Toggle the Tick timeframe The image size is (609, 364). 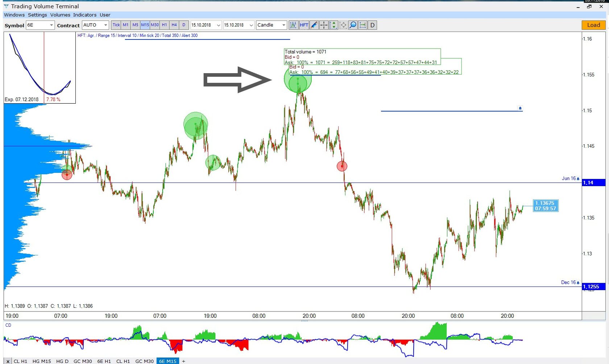pos(116,25)
